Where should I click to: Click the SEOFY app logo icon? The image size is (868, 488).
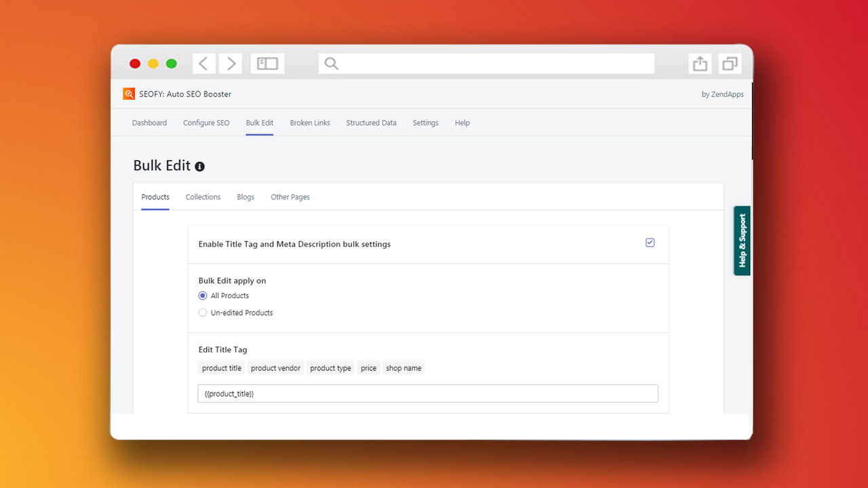129,94
